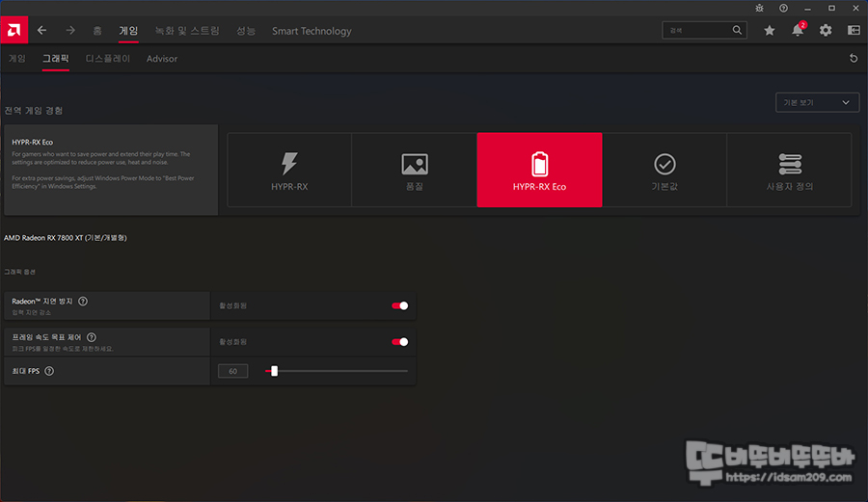
Task: Select the 기본값 default checkmark profile
Action: coord(665,170)
